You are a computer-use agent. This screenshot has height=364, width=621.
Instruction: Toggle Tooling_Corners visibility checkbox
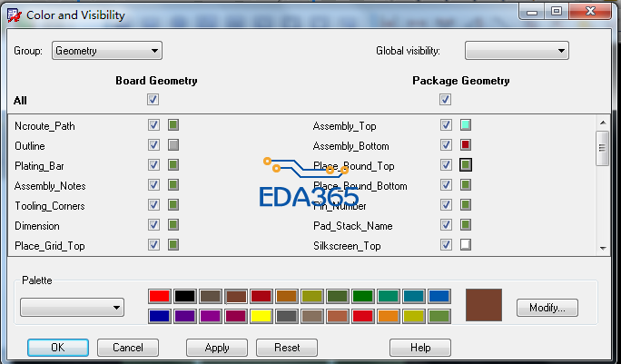pos(153,205)
